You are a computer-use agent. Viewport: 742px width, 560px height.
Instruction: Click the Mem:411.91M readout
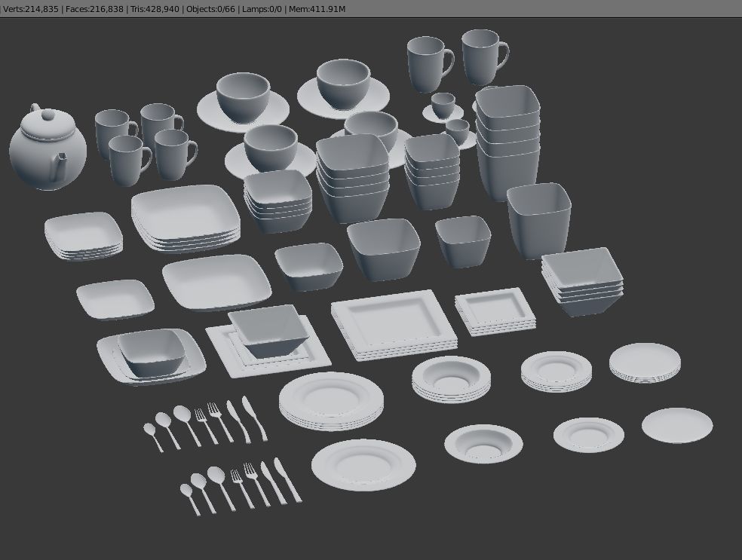(317, 9)
